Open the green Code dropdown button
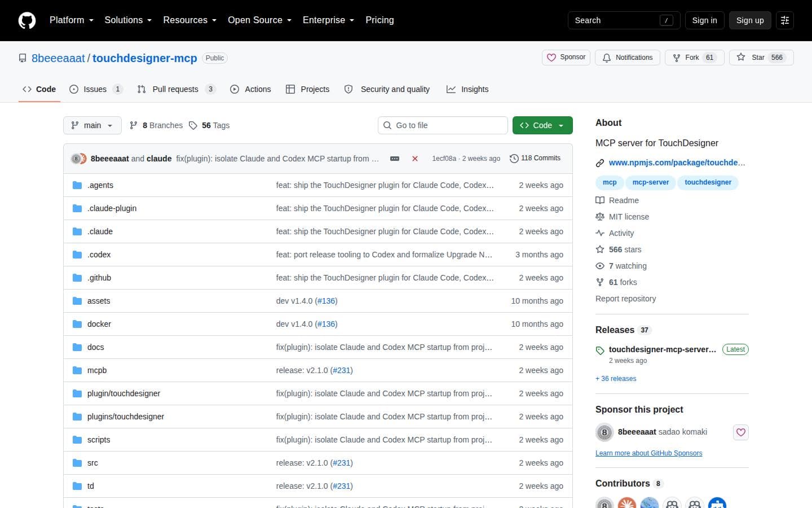This screenshot has width=812, height=508. pyautogui.click(x=542, y=125)
